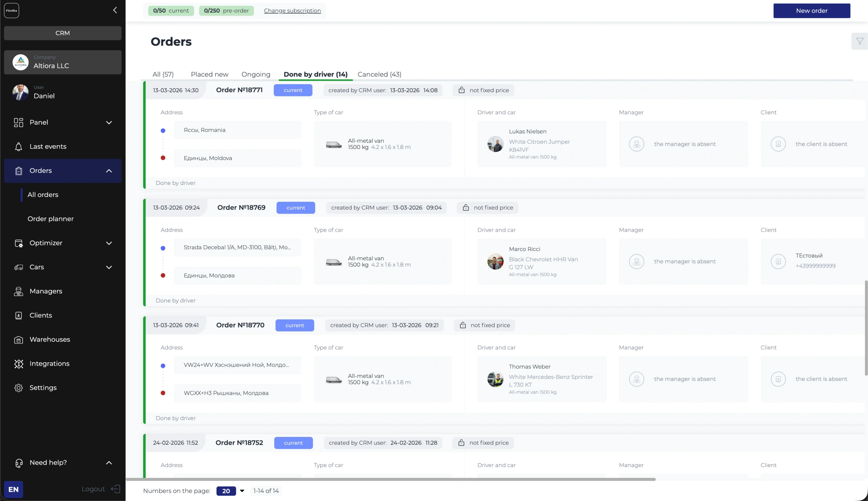Click the Cars truck icon
The height and width of the screenshot is (501, 868).
(19, 267)
